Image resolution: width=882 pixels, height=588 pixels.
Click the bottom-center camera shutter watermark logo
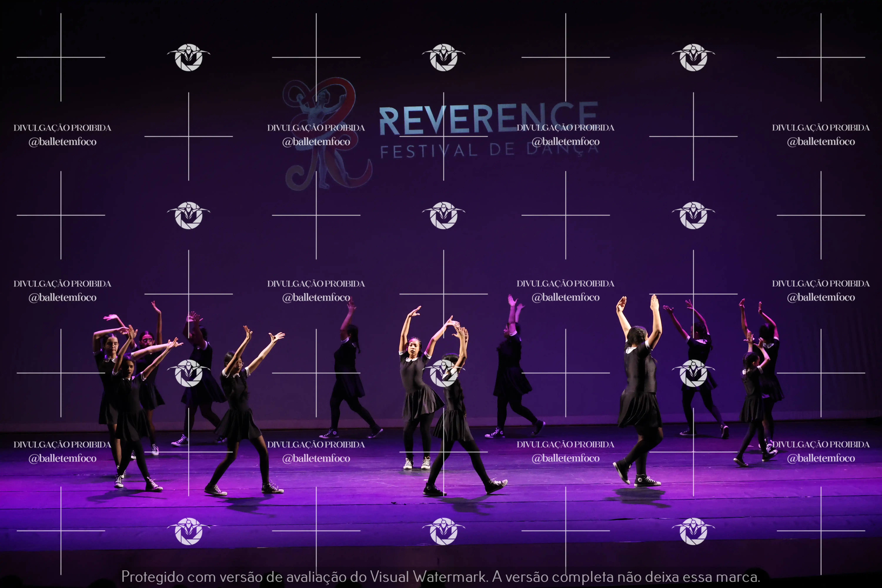coord(444,531)
